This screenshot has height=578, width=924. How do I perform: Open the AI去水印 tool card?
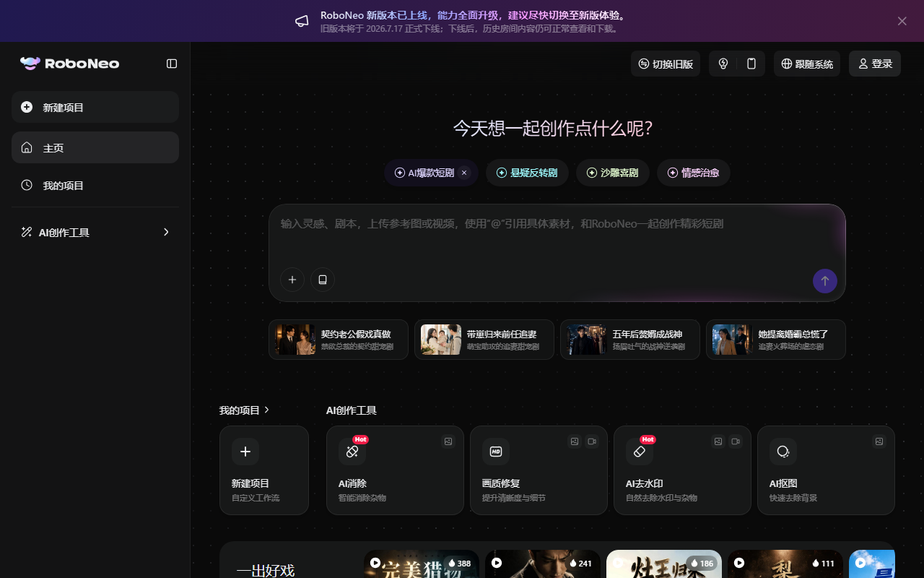click(x=682, y=470)
